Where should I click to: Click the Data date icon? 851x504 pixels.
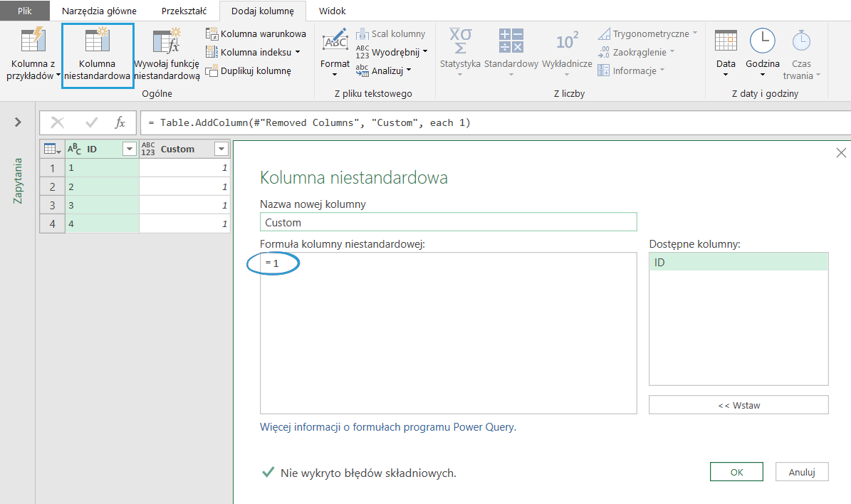[726, 41]
